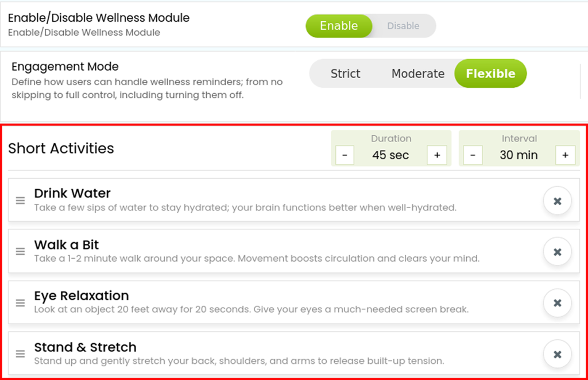Image resolution: width=588 pixels, height=380 pixels.
Task: Click the 30 min interval field
Action: [519, 155]
